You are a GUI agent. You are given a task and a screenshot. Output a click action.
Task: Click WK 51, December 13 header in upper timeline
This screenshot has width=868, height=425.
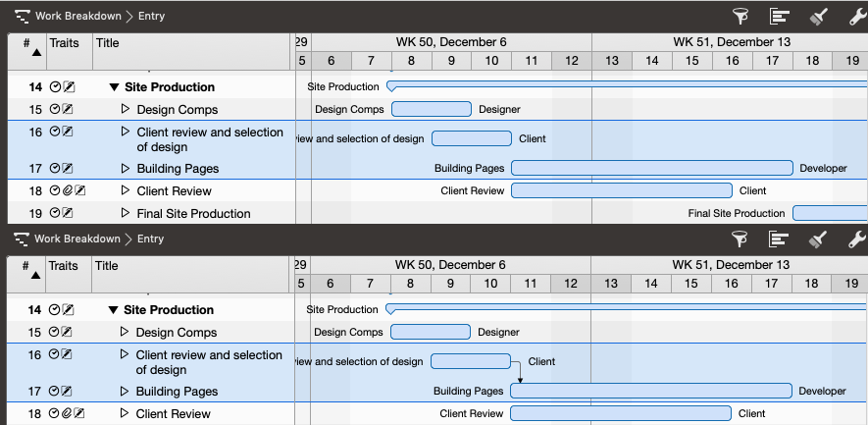[731, 42]
